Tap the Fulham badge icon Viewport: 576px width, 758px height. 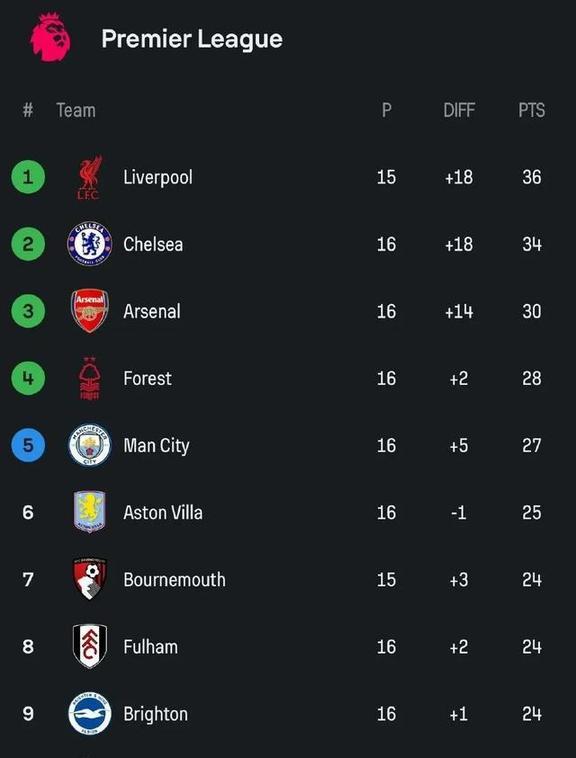[89, 646]
